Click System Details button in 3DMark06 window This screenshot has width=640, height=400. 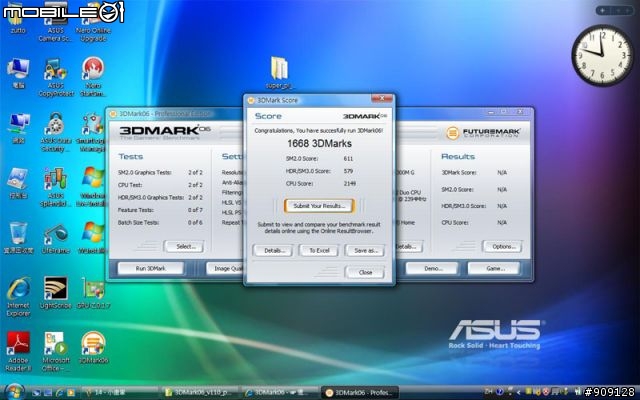point(409,247)
